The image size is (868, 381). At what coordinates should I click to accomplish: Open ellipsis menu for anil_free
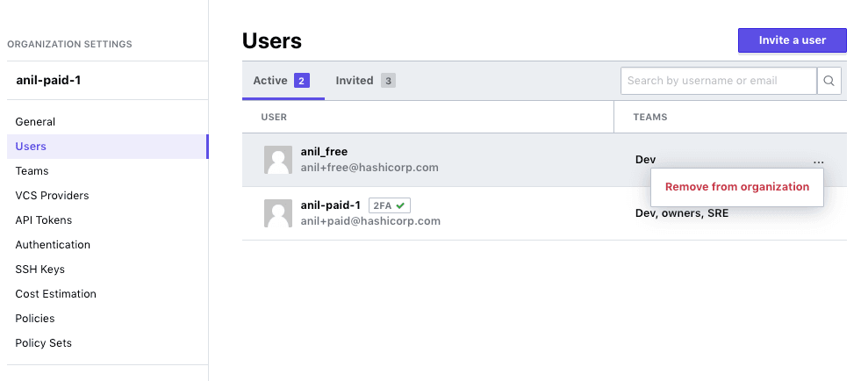point(818,161)
